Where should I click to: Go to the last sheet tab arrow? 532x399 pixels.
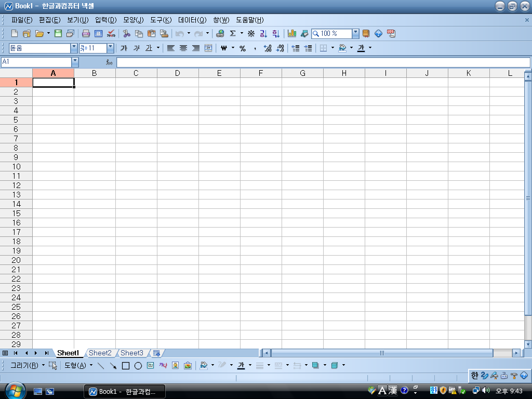pyautogui.click(x=46, y=353)
